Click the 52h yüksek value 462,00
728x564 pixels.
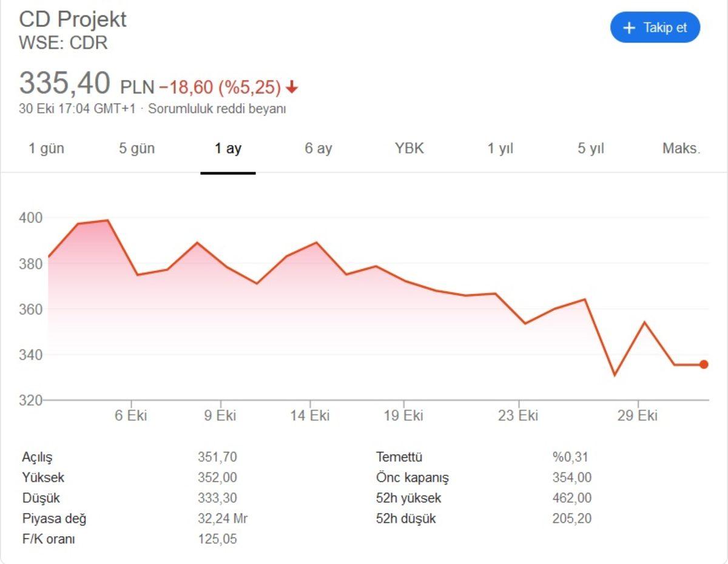pyautogui.click(x=571, y=499)
